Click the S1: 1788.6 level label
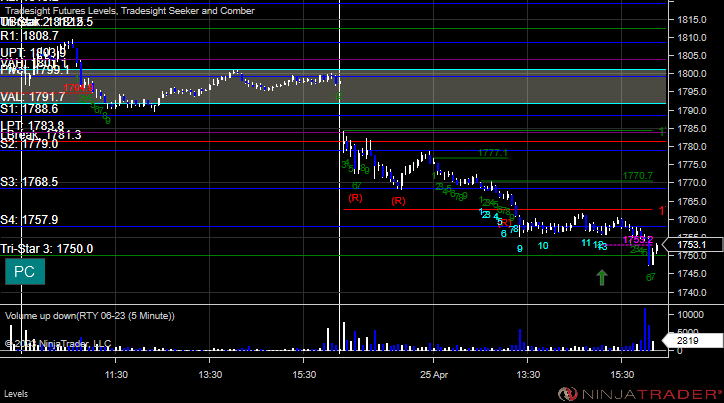Viewport: 724px width, 403px height. pos(30,109)
